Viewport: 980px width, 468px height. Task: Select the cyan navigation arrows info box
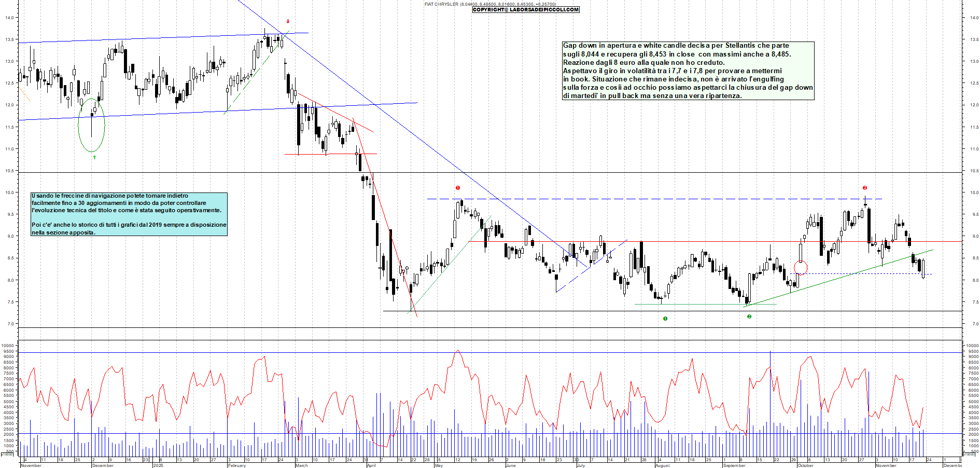coord(129,214)
